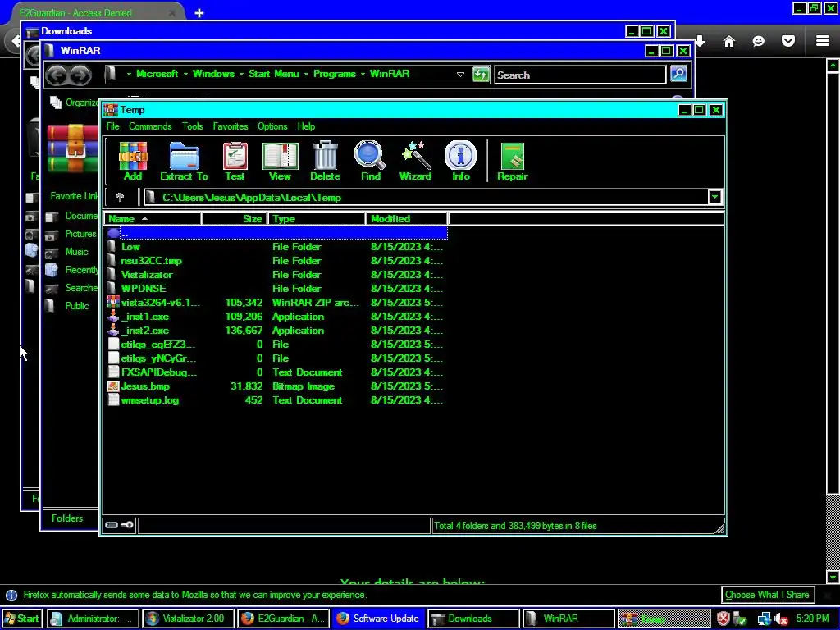
Task: Click the Firefox Pocket icon
Action: tap(788, 41)
